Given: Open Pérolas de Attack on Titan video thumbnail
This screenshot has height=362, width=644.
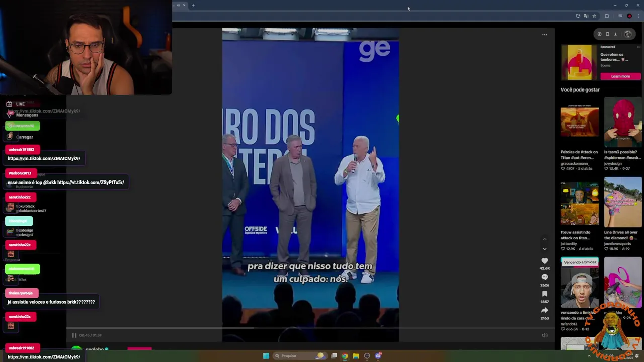Looking at the screenshot, I should [x=580, y=123].
